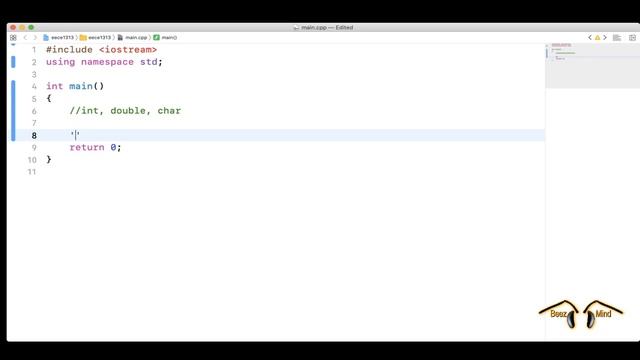Jump to the previous issue arrow
640x360 pixels.
pyautogui.click(x=590, y=38)
